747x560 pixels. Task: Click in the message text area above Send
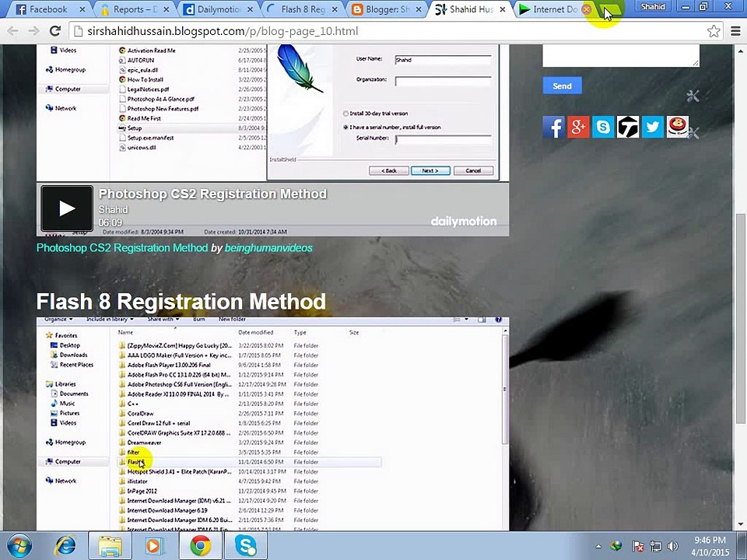pos(621,55)
